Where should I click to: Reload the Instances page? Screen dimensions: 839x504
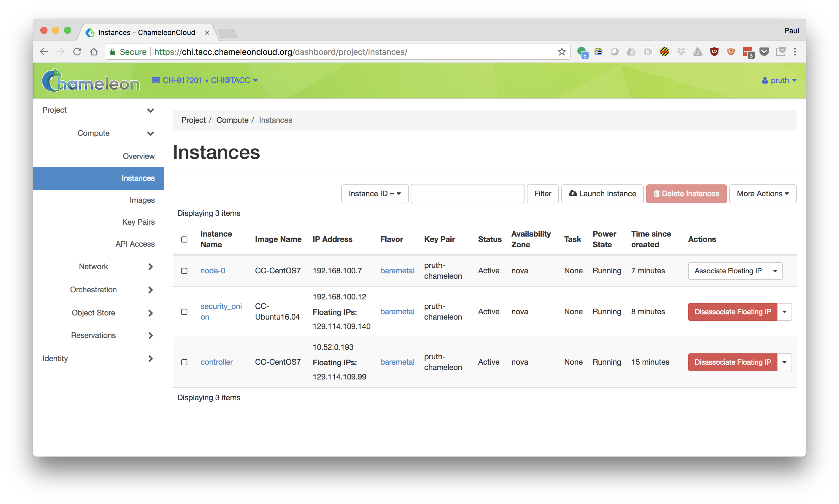click(77, 52)
